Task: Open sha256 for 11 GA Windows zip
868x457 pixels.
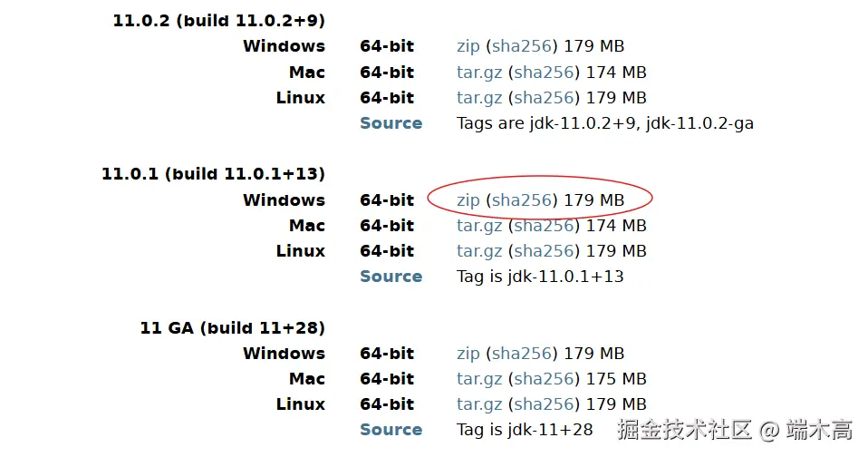Action: [522, 354]
